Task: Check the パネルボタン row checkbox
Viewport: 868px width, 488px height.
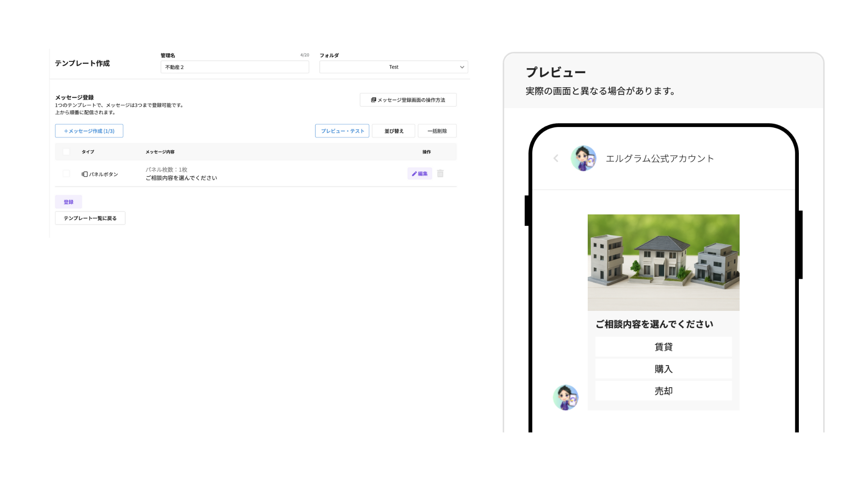Action: pos(66,174)
